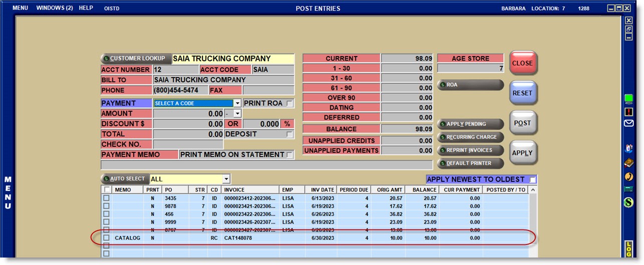Open the WINDOWS (2) menu
The width and height of the screenshot is (644, 265).
point(55,9)
